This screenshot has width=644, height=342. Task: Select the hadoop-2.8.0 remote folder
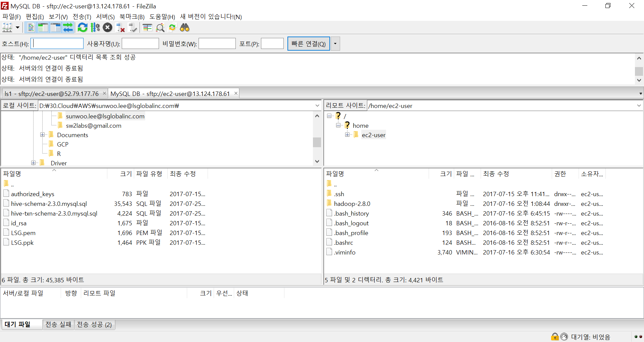[x=352, y=204]
